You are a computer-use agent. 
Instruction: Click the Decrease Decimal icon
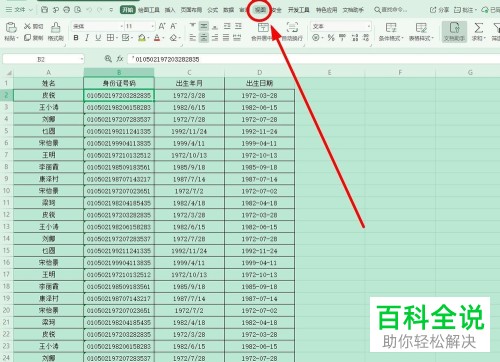pos(366,38)
